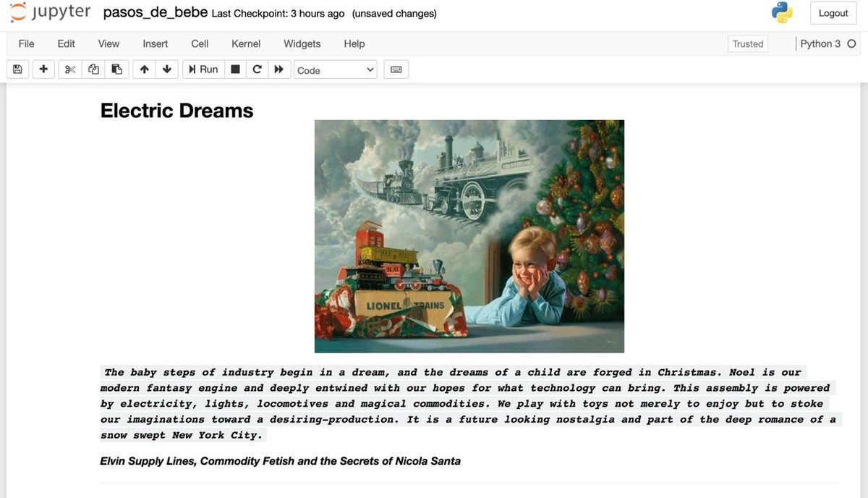The image size is (868, 498).
Task: Click the unsaved changes status text
Action: tap(394, 14)
